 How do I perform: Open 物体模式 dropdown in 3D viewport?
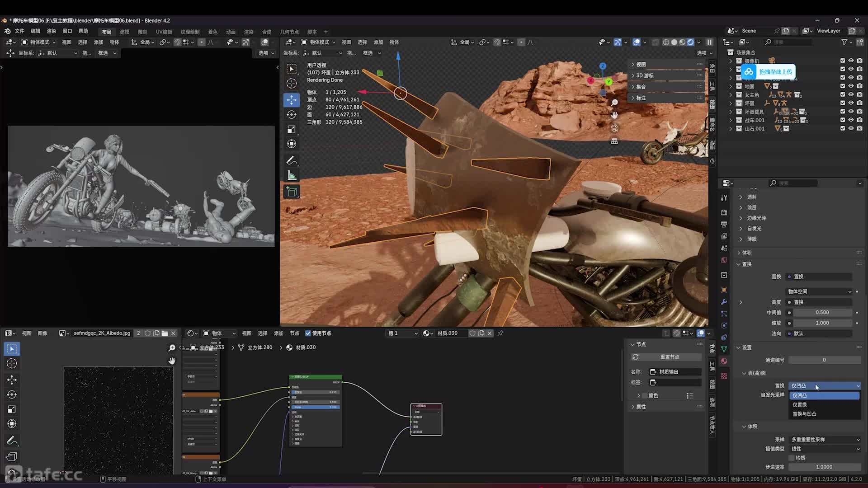319,42
